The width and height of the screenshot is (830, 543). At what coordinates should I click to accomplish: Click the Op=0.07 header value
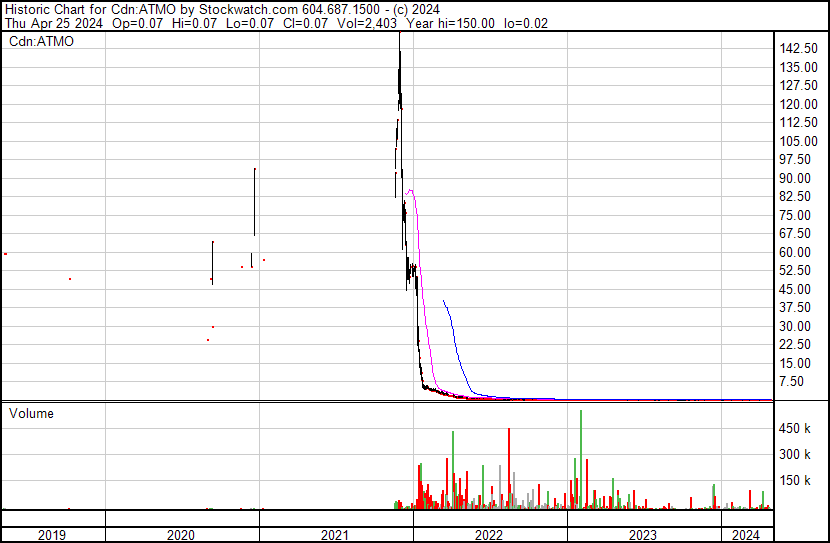click(x=138, y=23)
